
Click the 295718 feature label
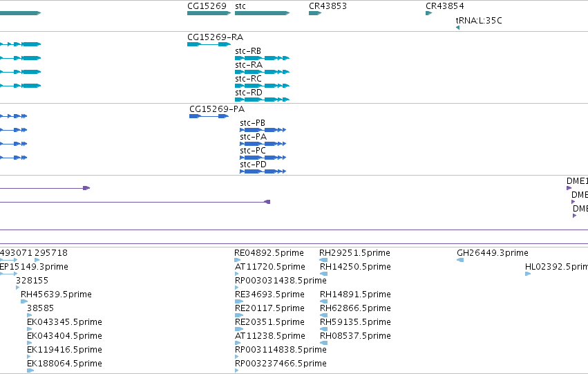click(x=51, y=253)
